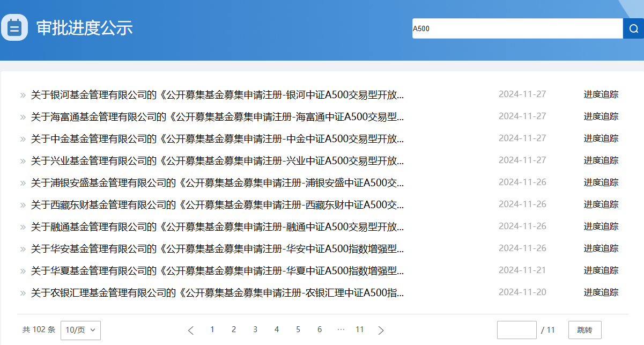
Task: Click the ellipsis to jump more pages
Action: tap(340, 329)
